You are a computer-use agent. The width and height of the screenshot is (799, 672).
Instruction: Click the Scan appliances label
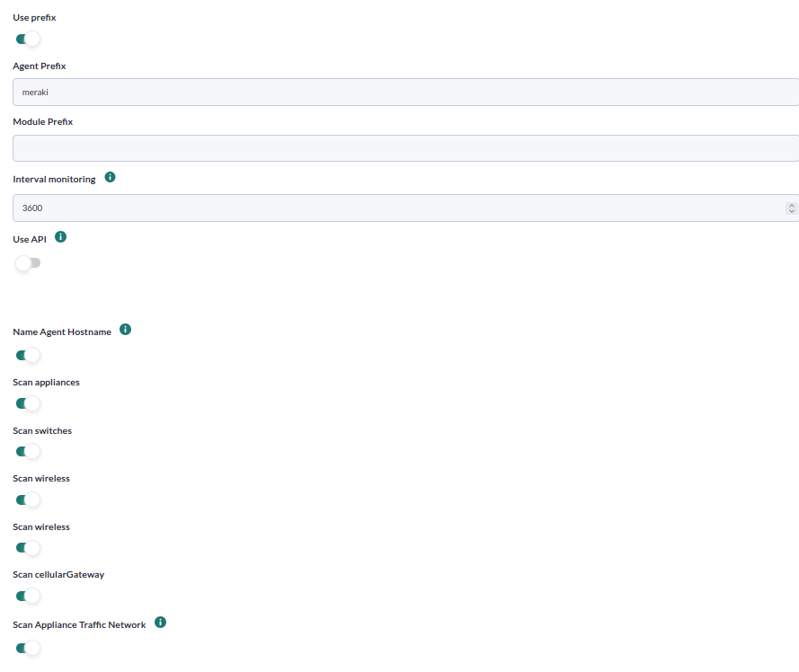47,383
